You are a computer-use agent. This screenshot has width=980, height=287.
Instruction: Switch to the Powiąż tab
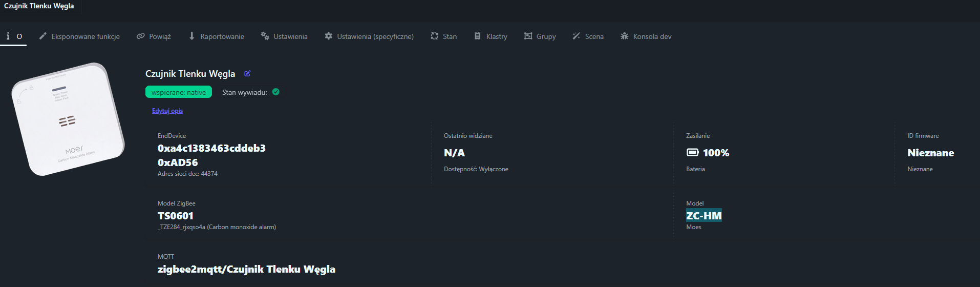coord(154,36)
